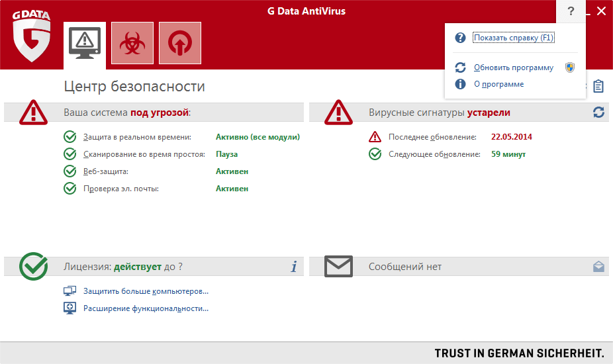Close the G Data AntiVirus window
Image resolution: width=613 pixels, height=364 pixels.
coord(602,11)
